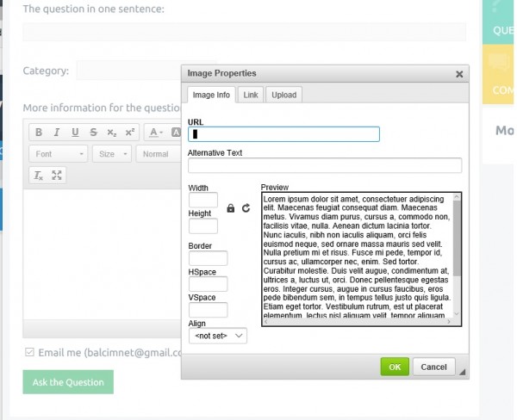This screenshot has height=420, width=517.
Task: Click the superscript toolbar icon
Action: [x=129, y=133]
